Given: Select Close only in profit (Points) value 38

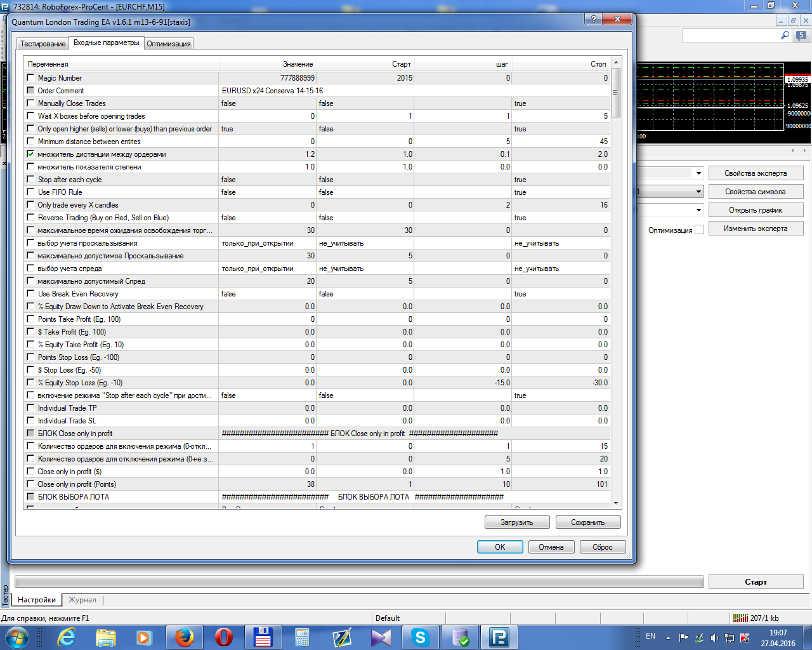Looking at the screenshot, I should (268, 484).
